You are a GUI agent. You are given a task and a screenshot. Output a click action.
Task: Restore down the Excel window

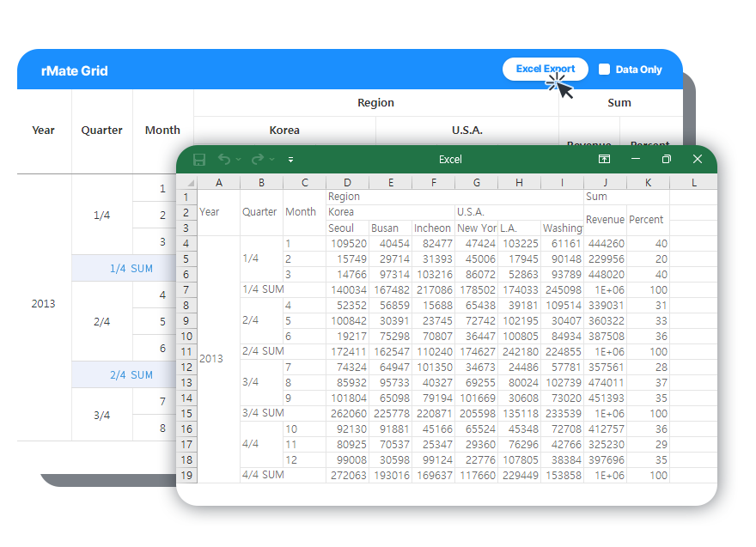pyautogui.click(x=666, y=159)
